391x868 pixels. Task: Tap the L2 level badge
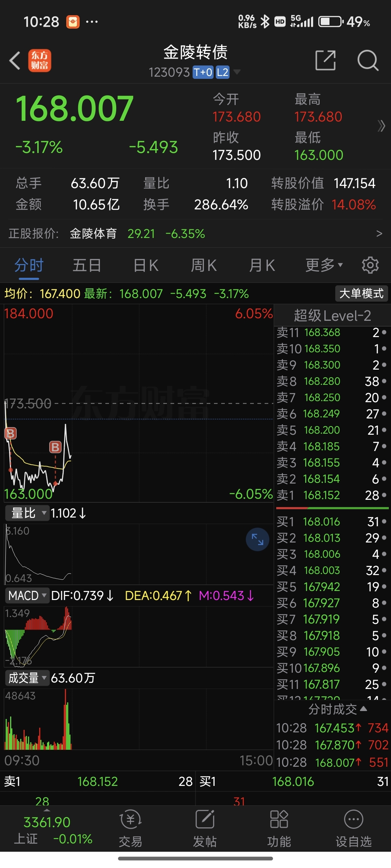point(223,72)
